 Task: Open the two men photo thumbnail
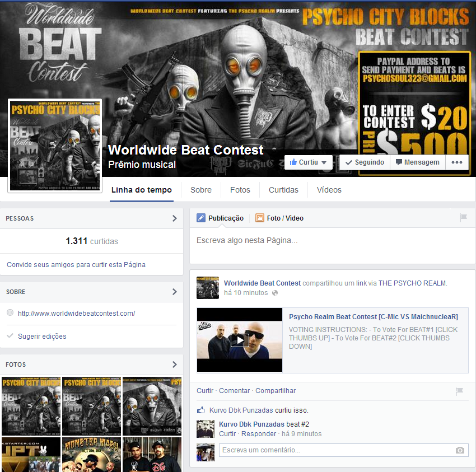point(152,455)
